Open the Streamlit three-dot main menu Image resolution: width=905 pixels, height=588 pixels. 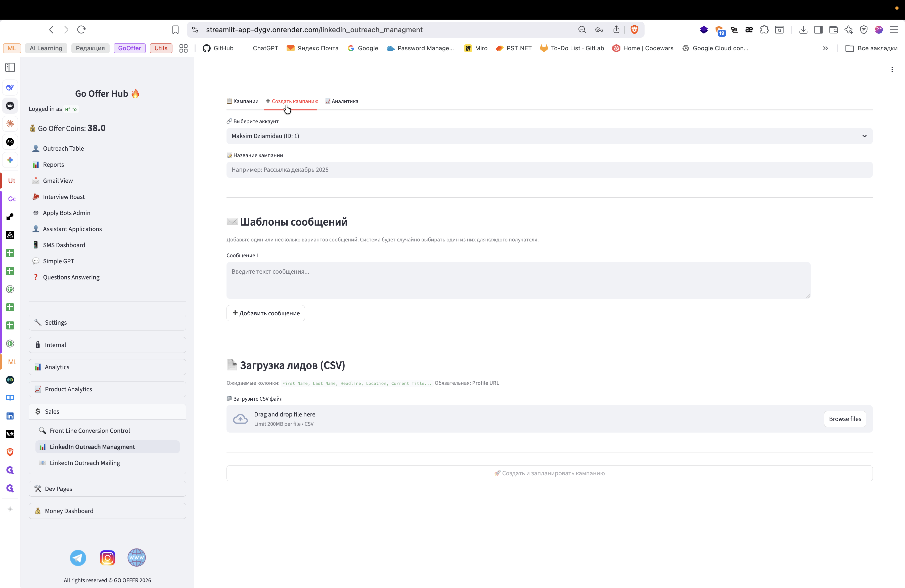pyautogui.click(x=892, y=70)
